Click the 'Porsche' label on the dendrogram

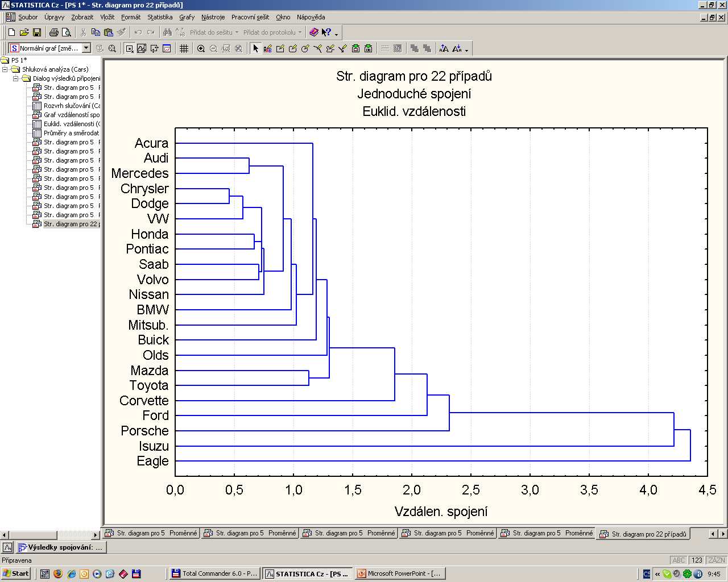(x=144, y=431)
